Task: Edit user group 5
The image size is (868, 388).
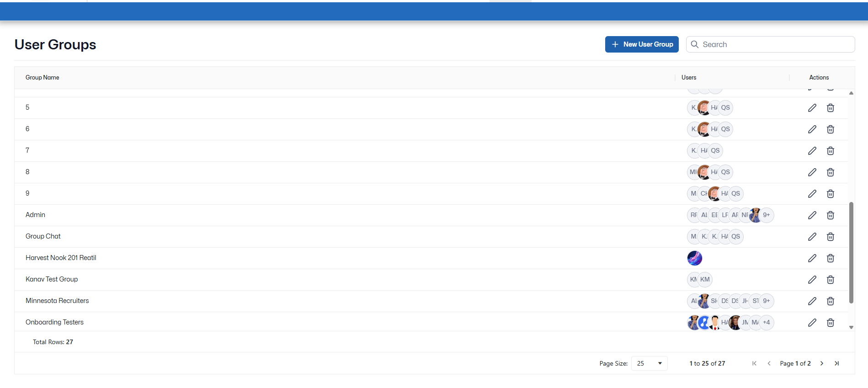Action: point(812,108)
